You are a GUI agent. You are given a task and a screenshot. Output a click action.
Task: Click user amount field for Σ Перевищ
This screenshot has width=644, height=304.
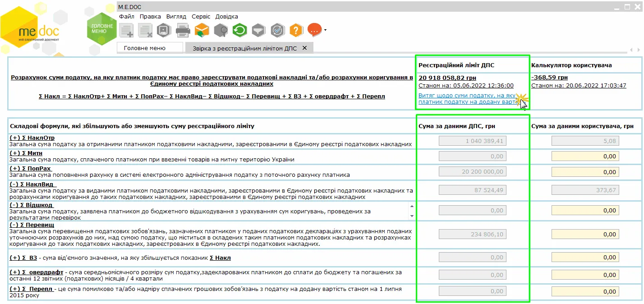coord(585,234)
